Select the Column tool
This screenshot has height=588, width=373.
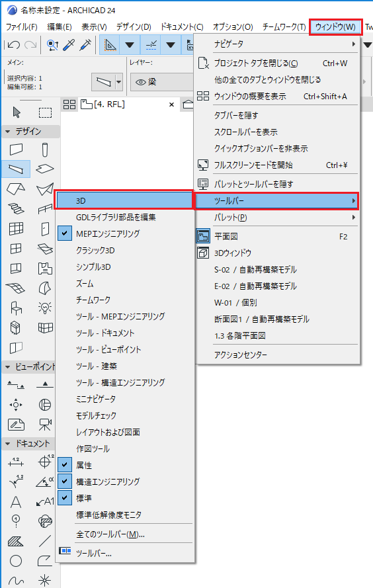tap(45, 149)
